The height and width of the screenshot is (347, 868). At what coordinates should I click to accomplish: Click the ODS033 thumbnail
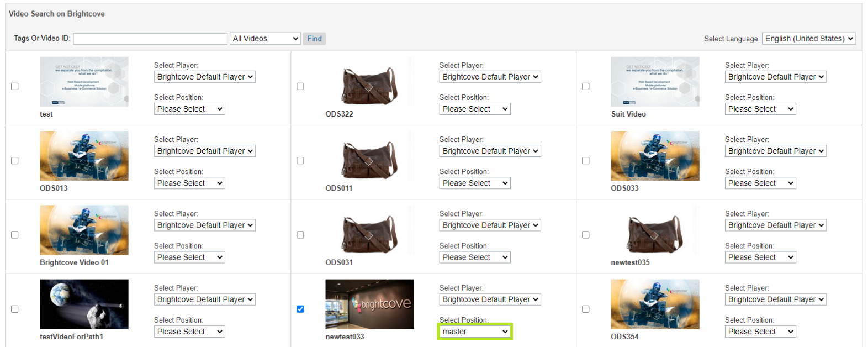655,156
